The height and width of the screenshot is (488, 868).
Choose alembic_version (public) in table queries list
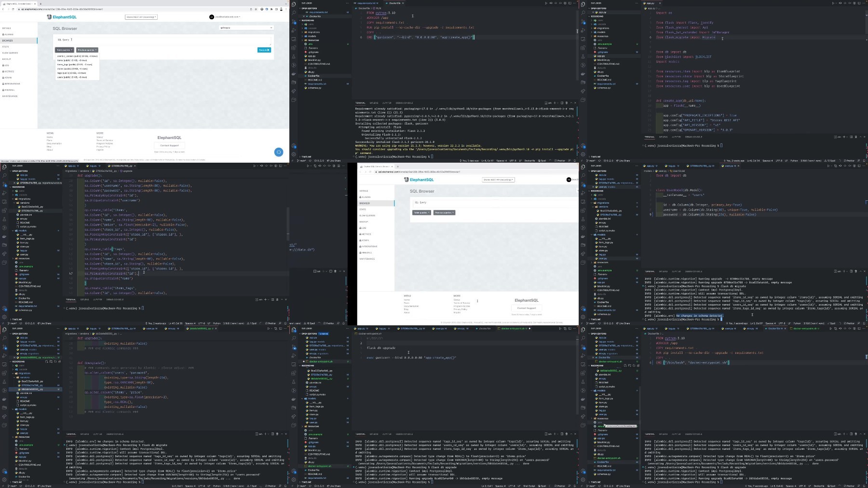point(77,56)
